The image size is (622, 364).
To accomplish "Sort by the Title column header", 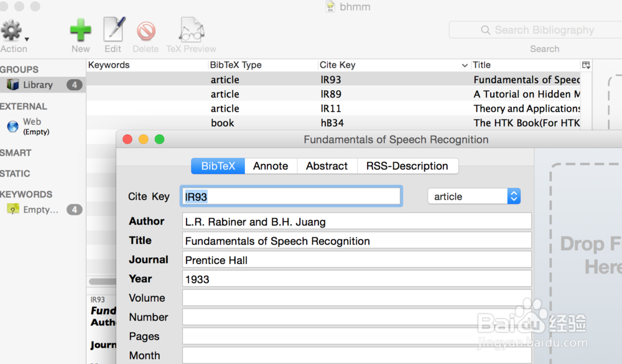I will click(x=526, y=65).
